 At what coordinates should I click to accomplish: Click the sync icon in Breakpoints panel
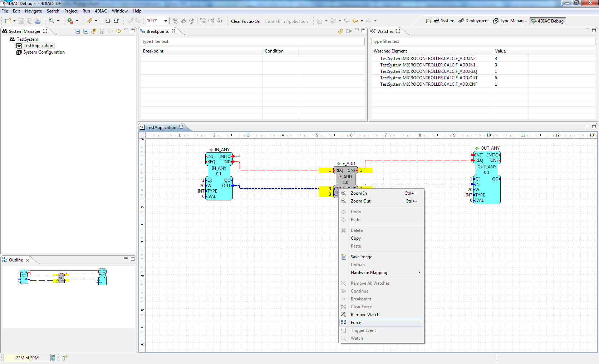(341, 31)
